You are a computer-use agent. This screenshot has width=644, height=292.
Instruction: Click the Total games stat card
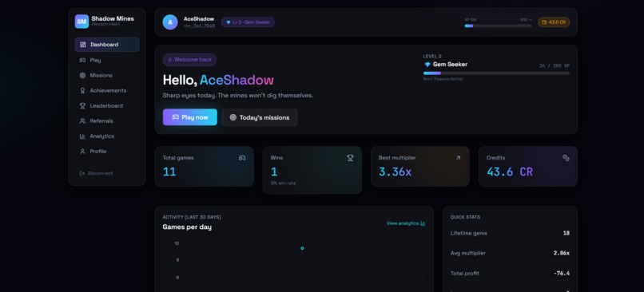click(204, 167)
